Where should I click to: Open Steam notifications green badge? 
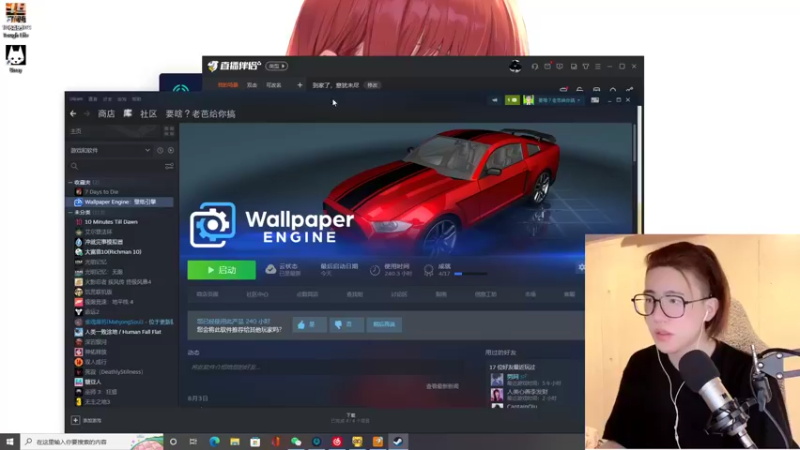coord(512,101)
